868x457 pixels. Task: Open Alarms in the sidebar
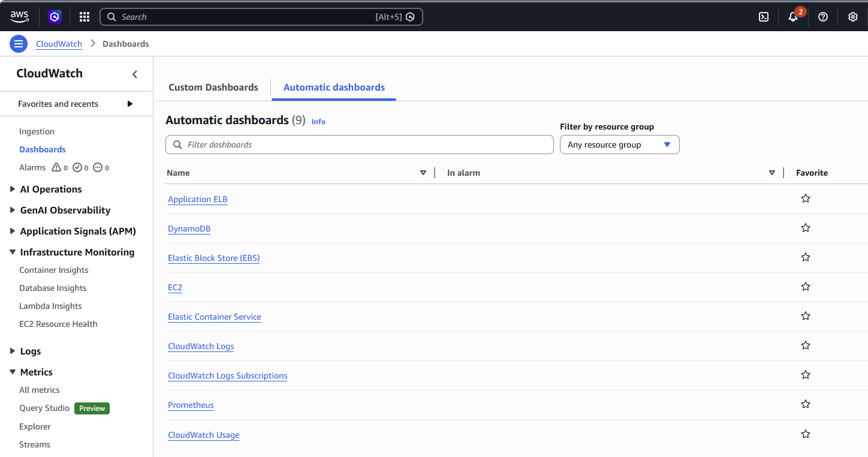click(x=32, y=167)
